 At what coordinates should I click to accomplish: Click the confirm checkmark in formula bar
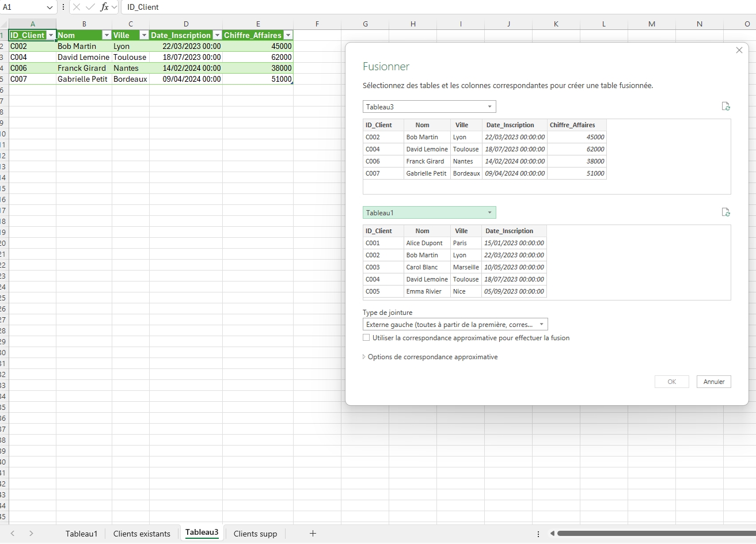tap(90, 7)
